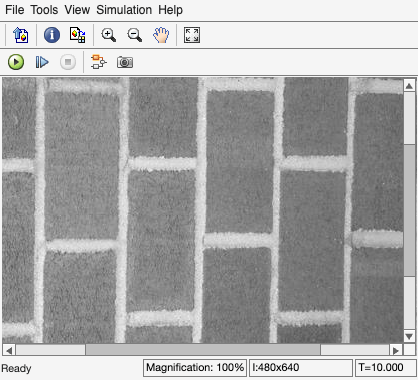Click the Step Forward simulation button
The height and width of the screenshot is (380, 418).
tap(42, 62)
